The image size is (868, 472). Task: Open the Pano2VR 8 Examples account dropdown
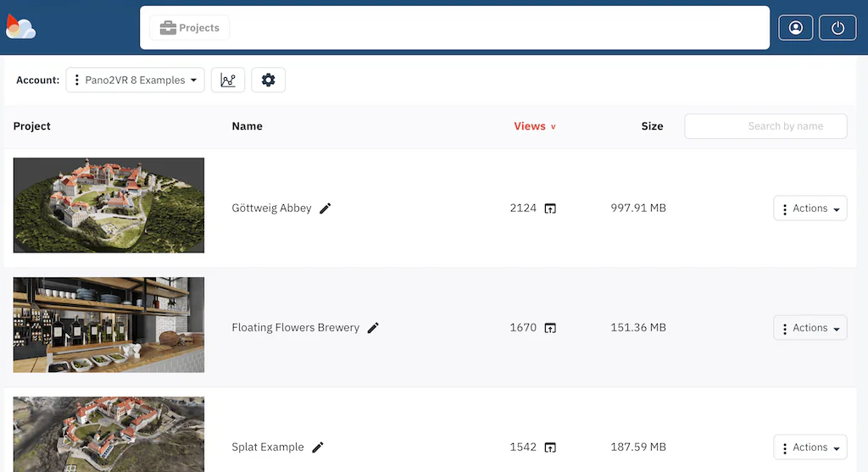coord(135,81)
